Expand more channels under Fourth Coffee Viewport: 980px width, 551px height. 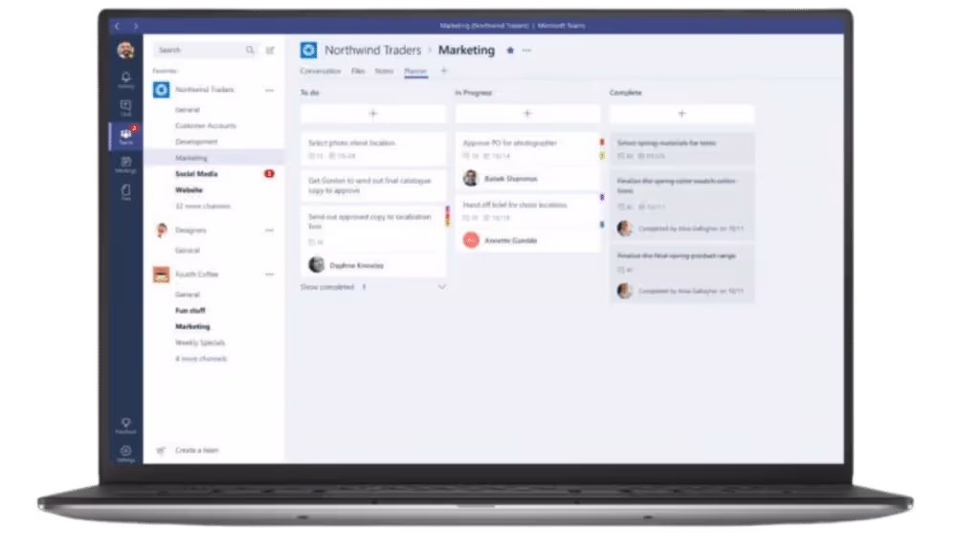[201, 359]
